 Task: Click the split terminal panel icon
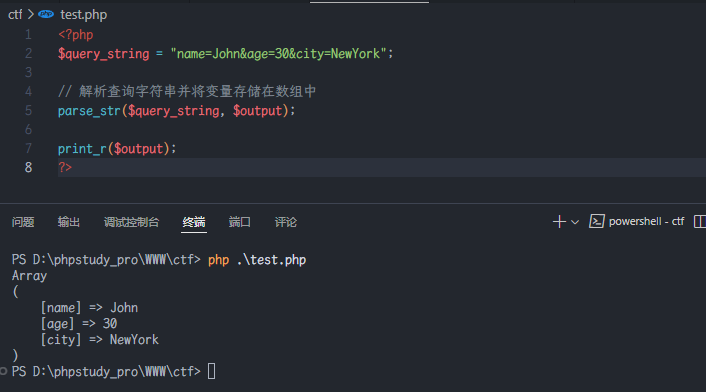(700, 221)
